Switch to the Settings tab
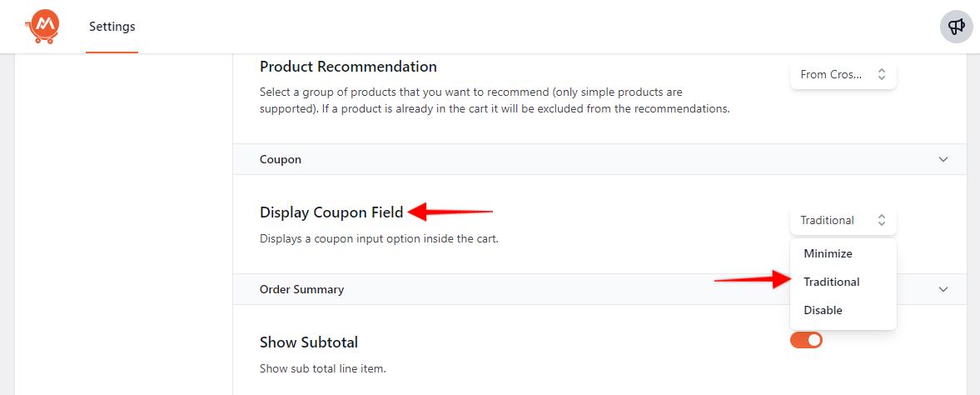The height and width of the screenshot is (395, 980). point(112,27)
